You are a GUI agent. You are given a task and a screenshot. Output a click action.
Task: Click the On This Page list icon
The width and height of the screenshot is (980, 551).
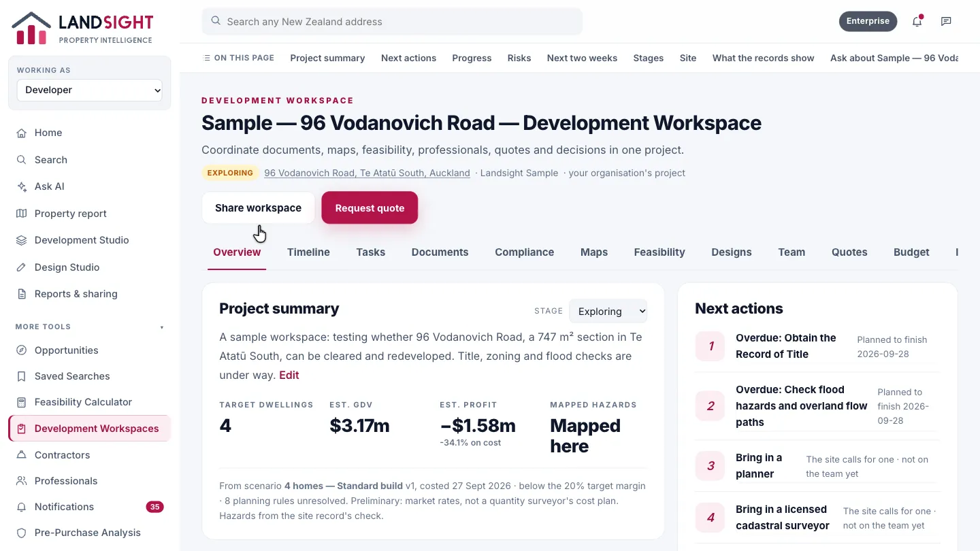[x=207, y=58]
